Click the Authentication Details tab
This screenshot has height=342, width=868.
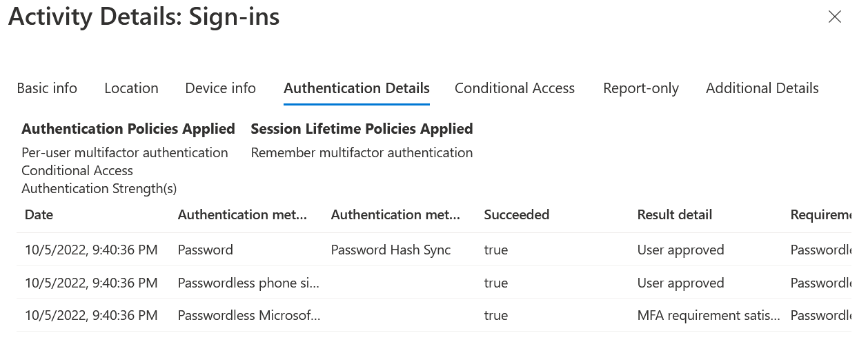357,88
